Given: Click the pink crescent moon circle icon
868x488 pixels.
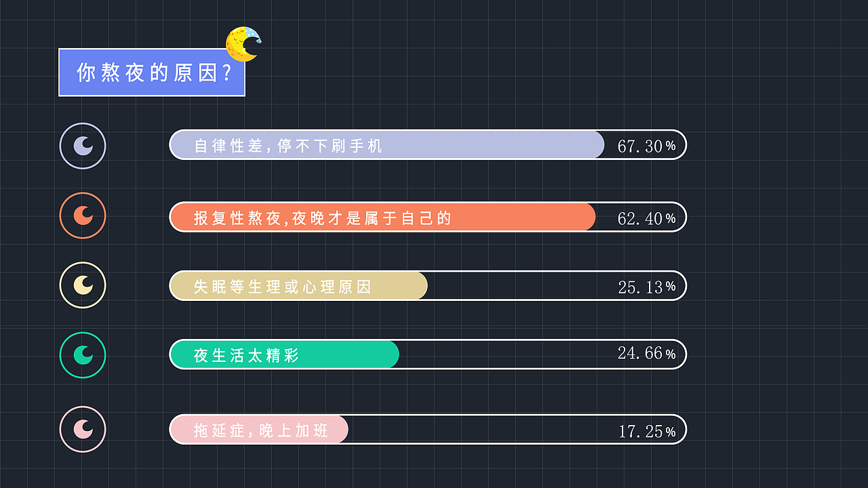Looking at the screenshot, I should (83, 429).
